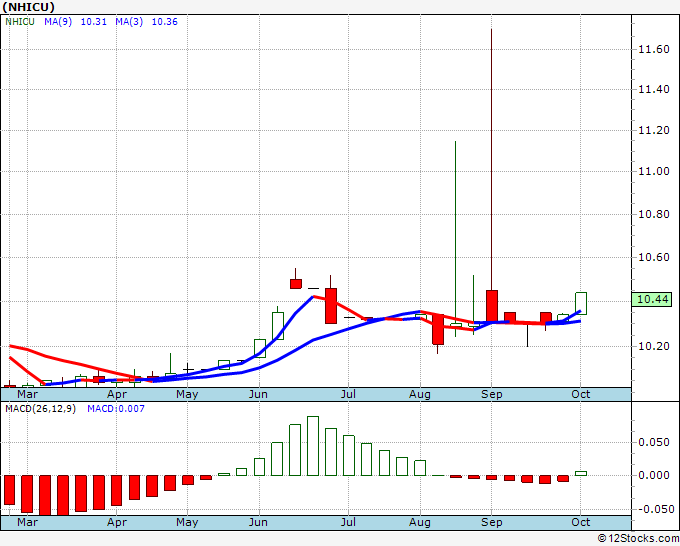Click May on the price chart time axis
This screenshot has width=680, height=546.
(x=187, y=394)
